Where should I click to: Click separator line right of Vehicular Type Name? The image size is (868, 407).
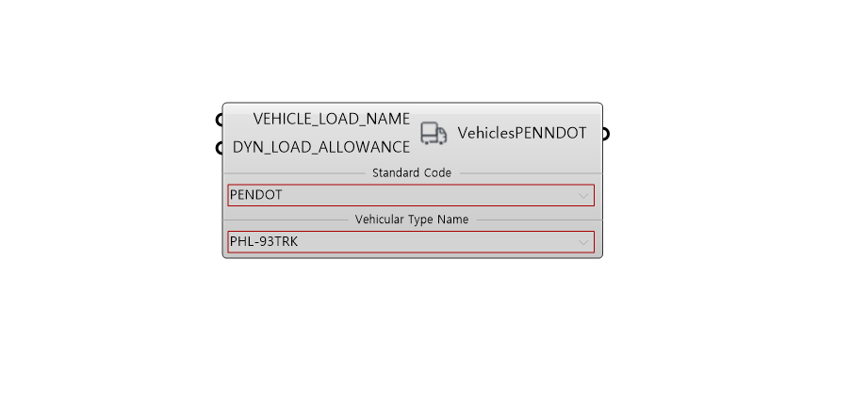pyautogui.click(x=539, y=220)
